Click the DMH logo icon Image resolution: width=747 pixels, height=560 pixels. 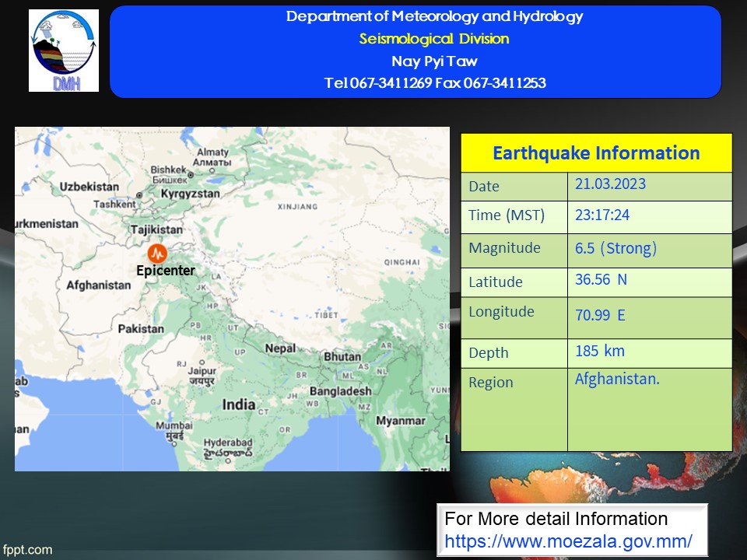(x=64, y=51)
